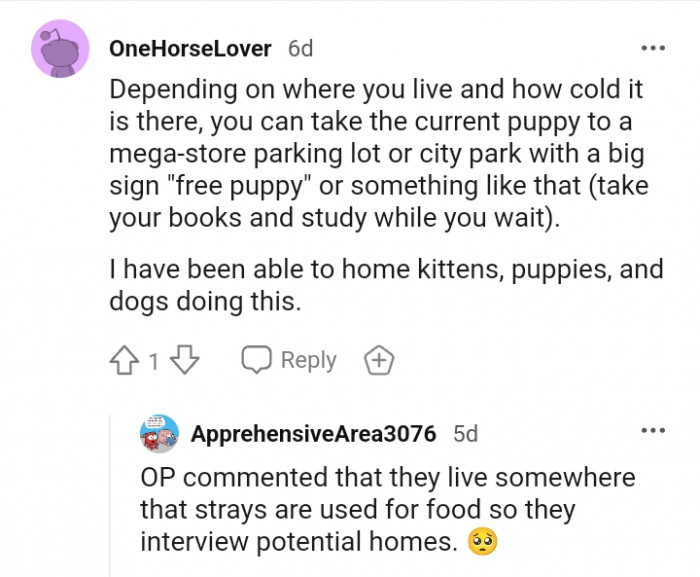Click the 5d timestamp on the reply

tap(465, 434)
